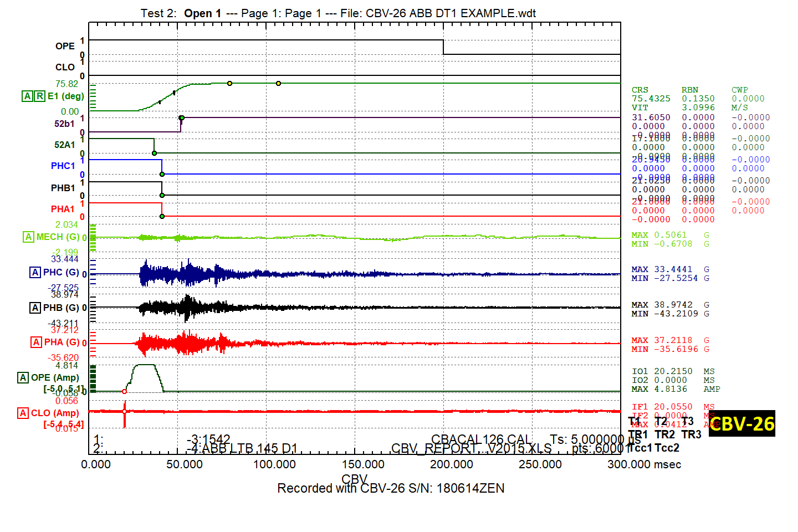Image resolution: width=798 pixels, height=532 pixels.
Task: Click the CWP column header
Action: click(x=740, y=90)
